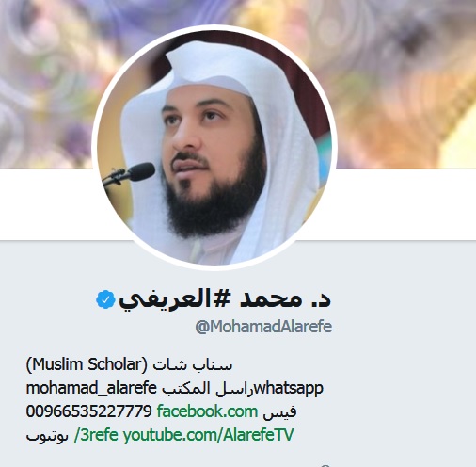The height and width of the screenshot is (467, 476).
Task: Click the فيس label beside facebook.com
Action: point(279,411)
